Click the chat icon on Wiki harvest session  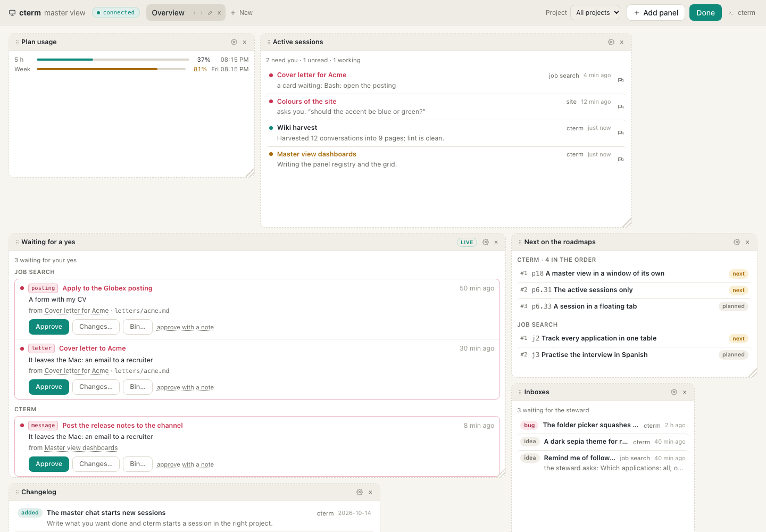pos(621,133)
